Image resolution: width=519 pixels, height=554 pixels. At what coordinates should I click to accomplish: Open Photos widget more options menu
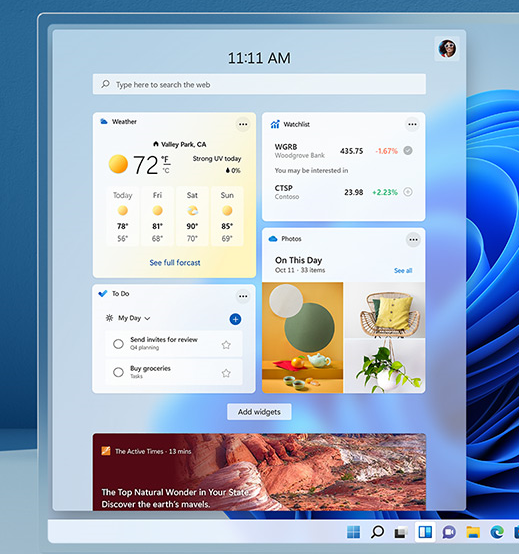413,240
